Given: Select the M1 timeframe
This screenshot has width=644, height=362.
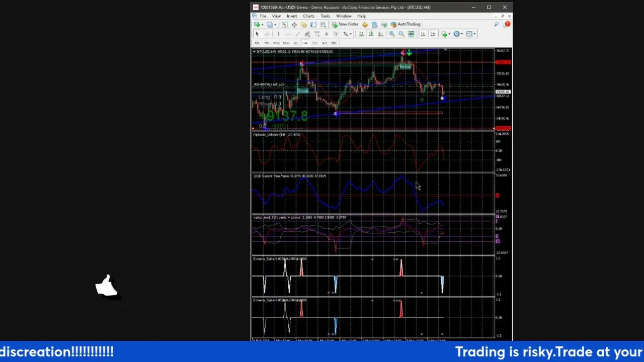Looking at the screenshot, I should [x=257, y=43].
